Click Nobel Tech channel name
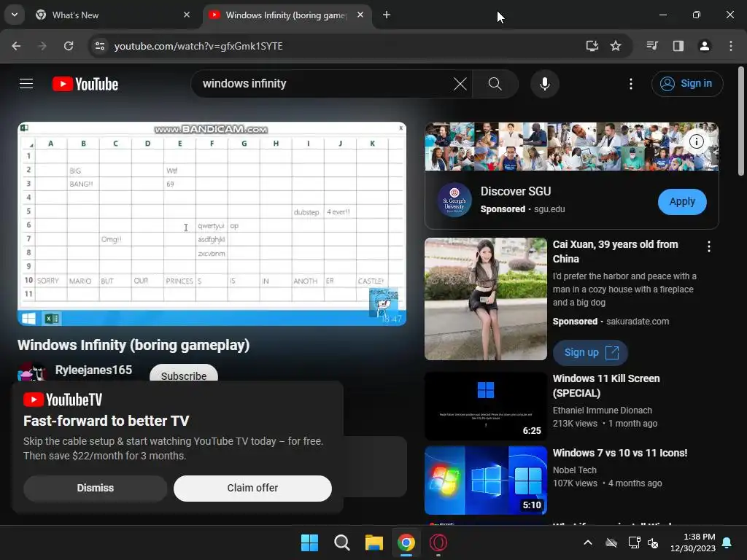The width and height of the screenshot is (747, 560). [575, 470]
